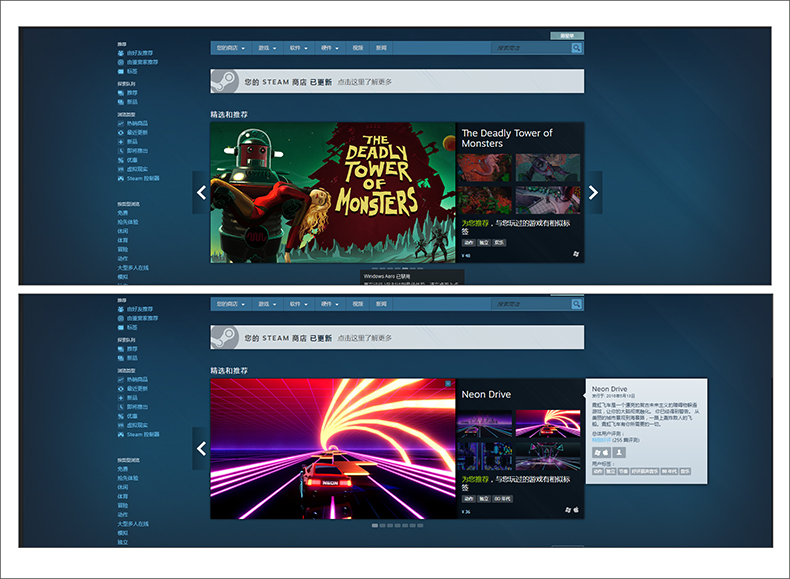Viewport: 790px width, 579px height.
Task: Click gamepad icon for Steam 控制器 in lower sidebar
Action: (x=121, y=434)
